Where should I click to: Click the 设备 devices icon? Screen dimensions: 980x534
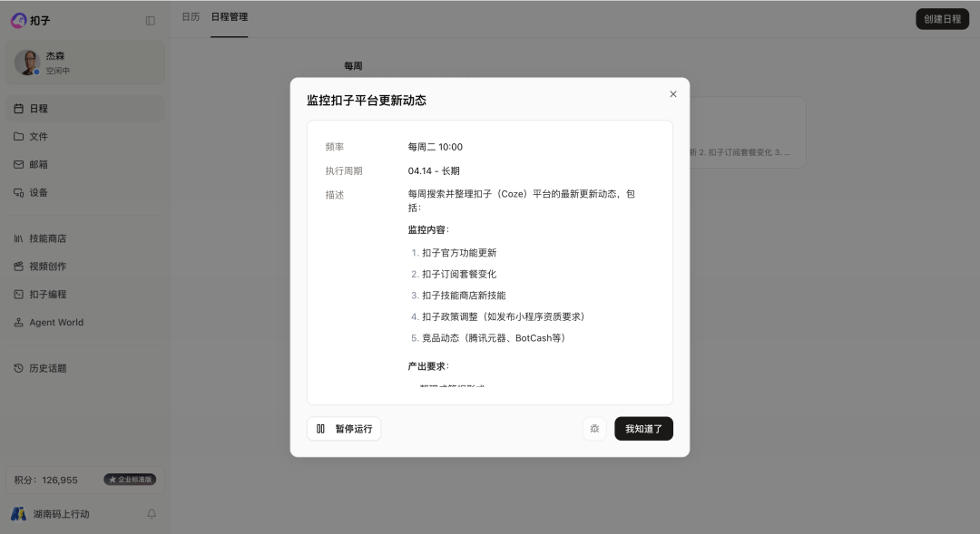[19, 192]
